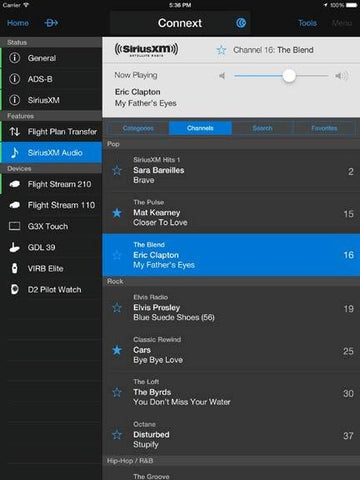360x480 pixels.
Task: Select the ADS-B status entry
Action: pyautogui.click(x=52, y=79)
